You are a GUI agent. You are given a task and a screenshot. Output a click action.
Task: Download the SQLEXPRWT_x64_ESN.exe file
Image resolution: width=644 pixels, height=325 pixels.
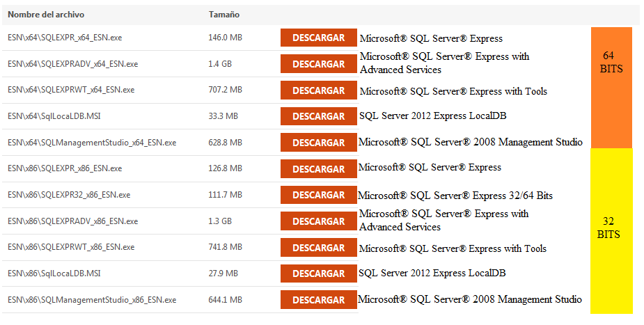click(318, 90)
